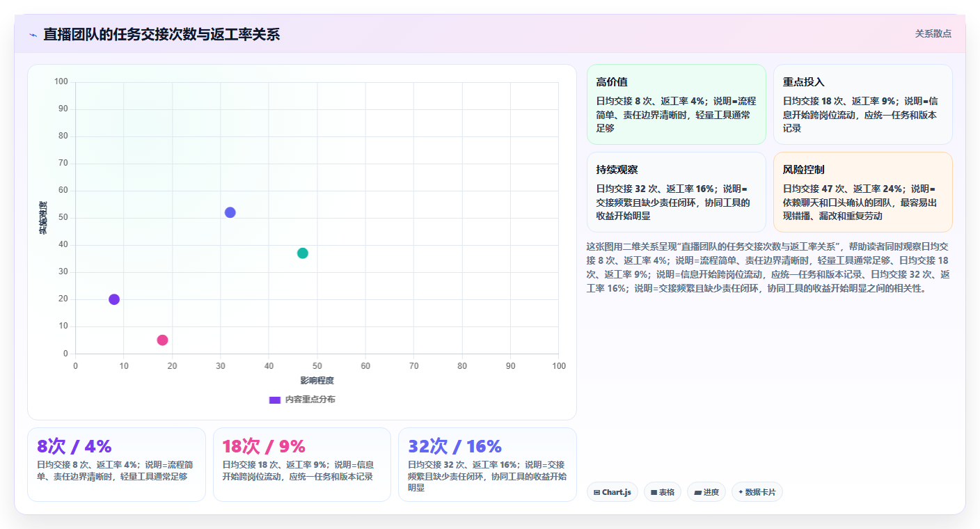This screenshot has width=980, height=529.
Task: Open the 持续观察 card
Action: 676,192
